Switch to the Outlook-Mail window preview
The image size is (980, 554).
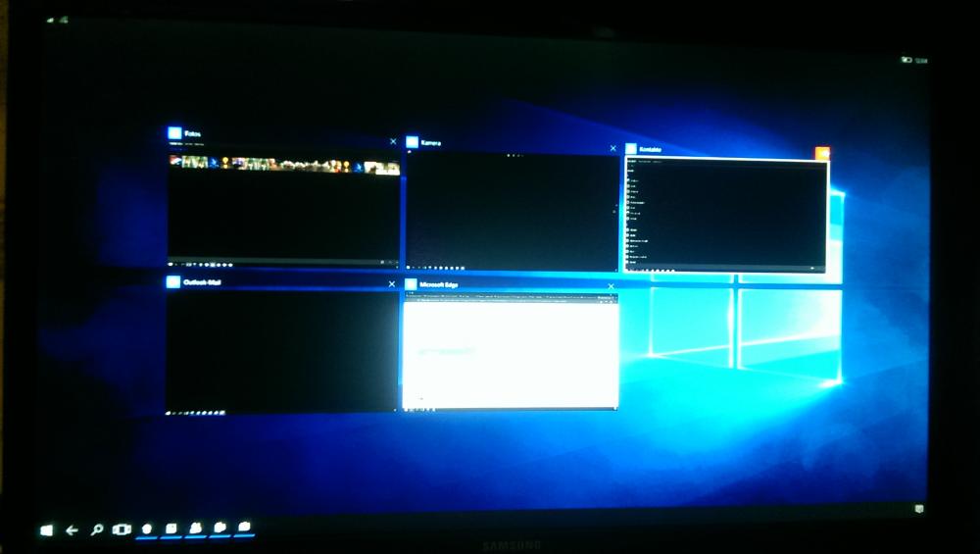click(x=282, y=351)
